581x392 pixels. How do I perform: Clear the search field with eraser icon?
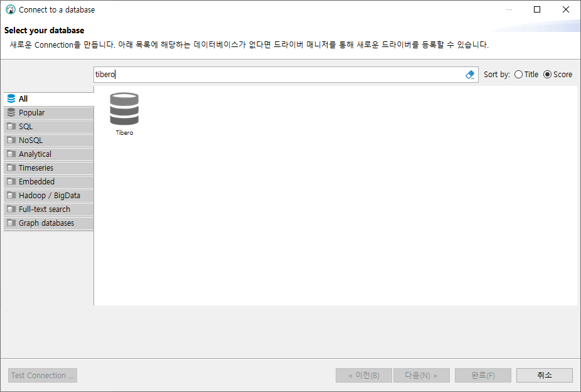coord(470,75)
